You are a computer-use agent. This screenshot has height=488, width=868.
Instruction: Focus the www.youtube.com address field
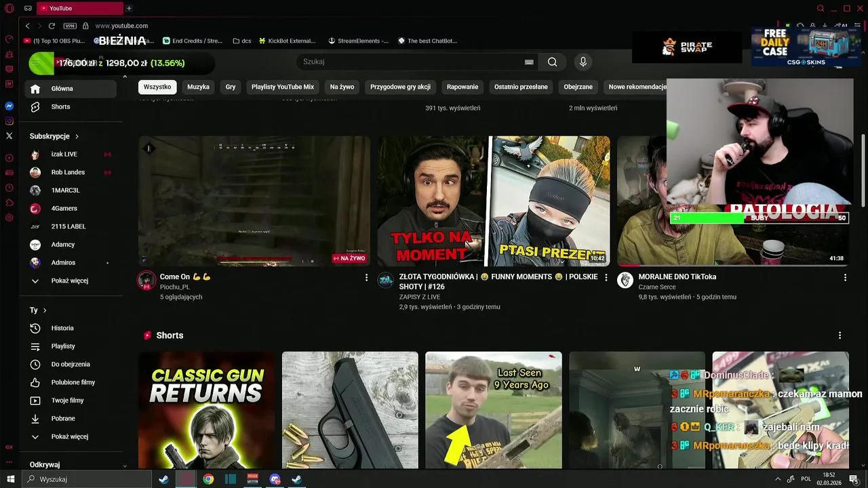point(121,26)
